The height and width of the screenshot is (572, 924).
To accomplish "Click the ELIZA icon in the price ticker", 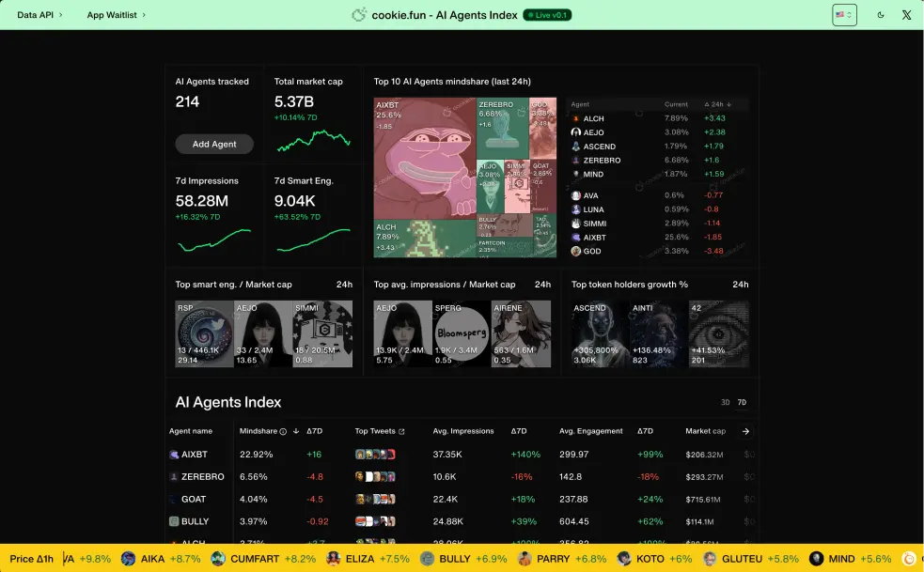I will coord(333,559).
